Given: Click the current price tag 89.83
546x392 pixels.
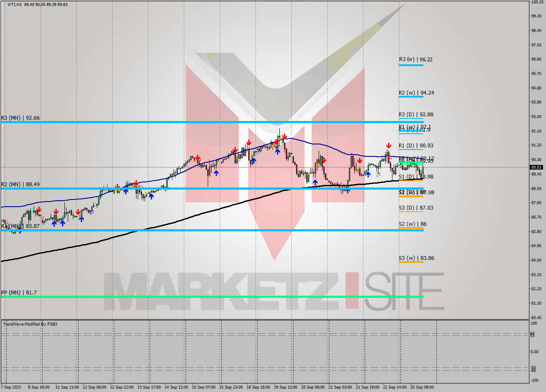Looking at the screenshot, I should click(537, 167).
